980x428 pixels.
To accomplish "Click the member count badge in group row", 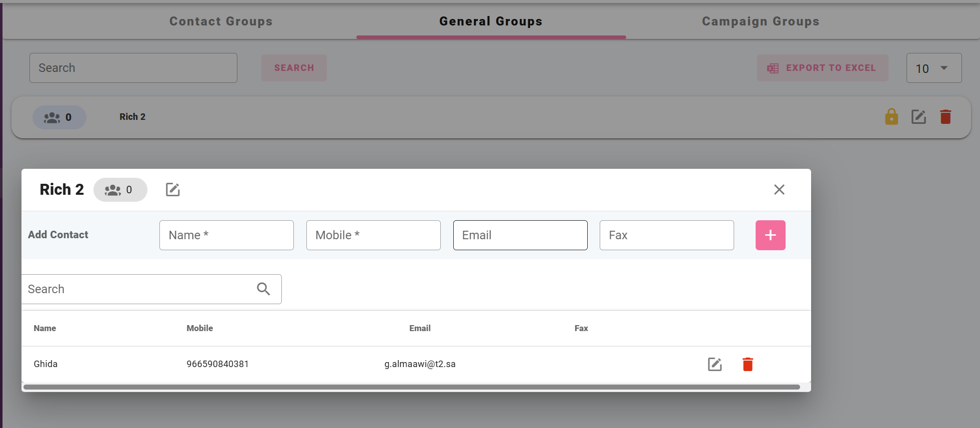I will (59, 117).
